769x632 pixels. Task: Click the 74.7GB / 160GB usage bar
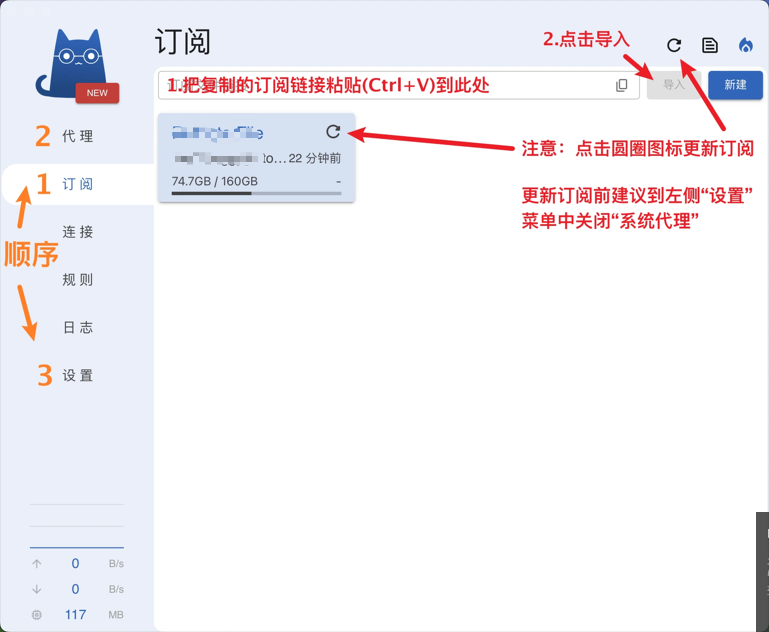point(256,193)
